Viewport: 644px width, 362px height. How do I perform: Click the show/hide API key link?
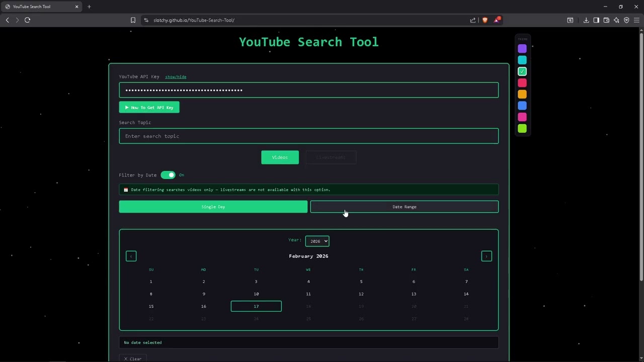176,77
